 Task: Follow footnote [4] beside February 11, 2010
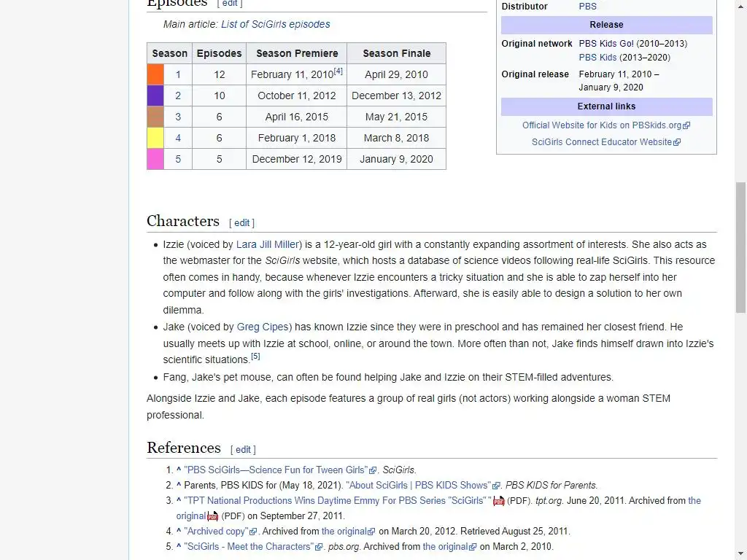pyautogui.click(x=338, y=71)
